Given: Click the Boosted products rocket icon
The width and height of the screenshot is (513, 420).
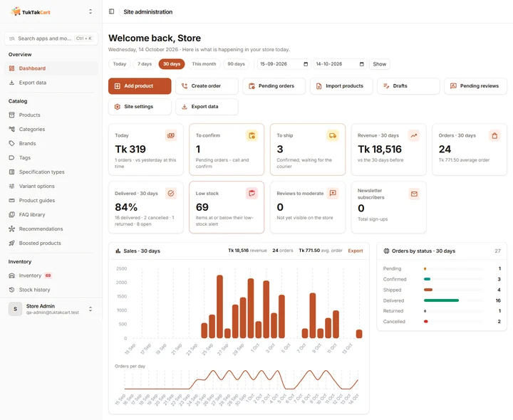Looking at the screenshot, I should click(x=12, y=243).
